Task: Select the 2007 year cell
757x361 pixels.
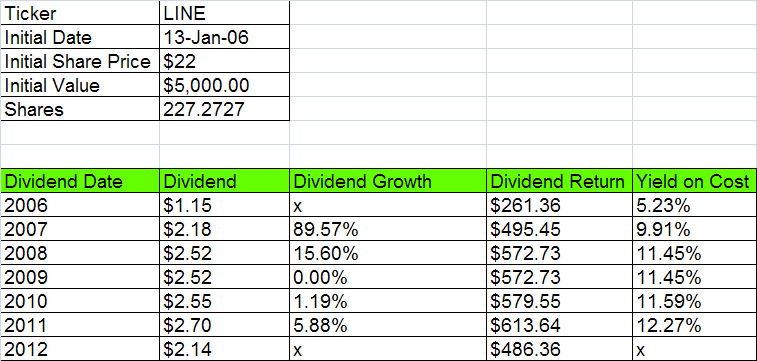Action: [x=80, y=229]
